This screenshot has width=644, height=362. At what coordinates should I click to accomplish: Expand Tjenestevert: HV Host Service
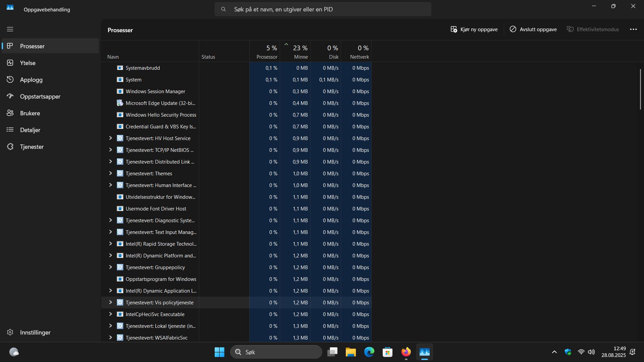110,138
